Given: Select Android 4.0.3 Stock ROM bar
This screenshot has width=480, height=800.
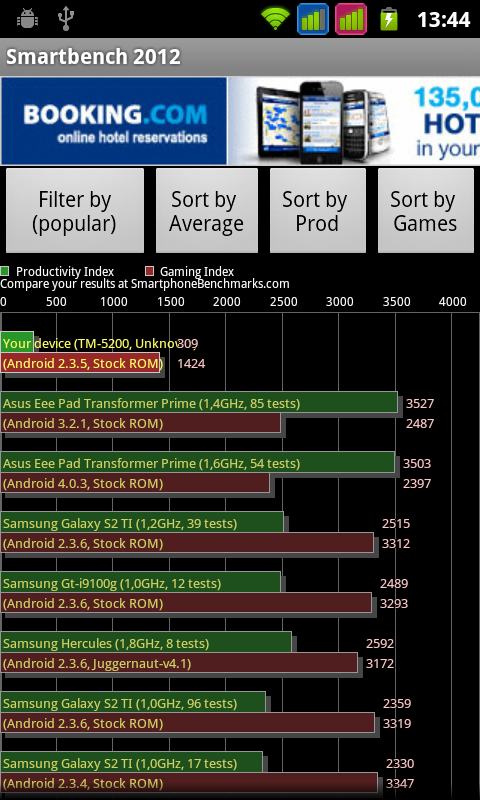Looking at the screenshot, I should 135,482.
